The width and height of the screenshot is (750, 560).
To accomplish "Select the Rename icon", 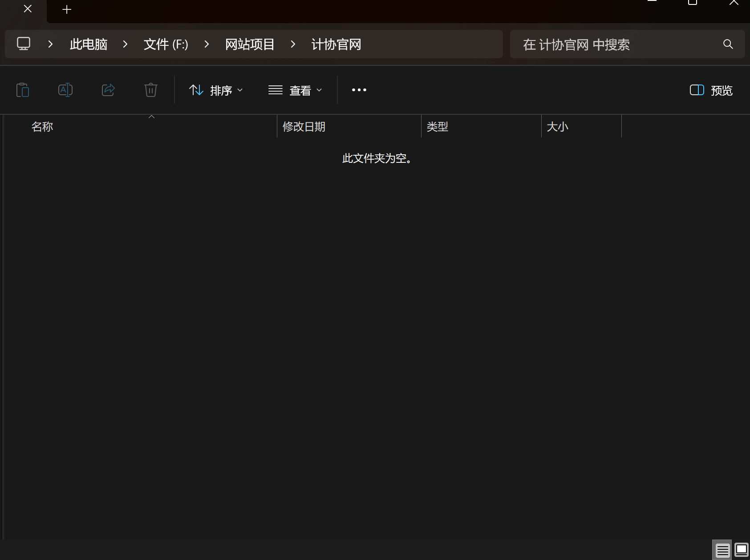I will 65,90.
